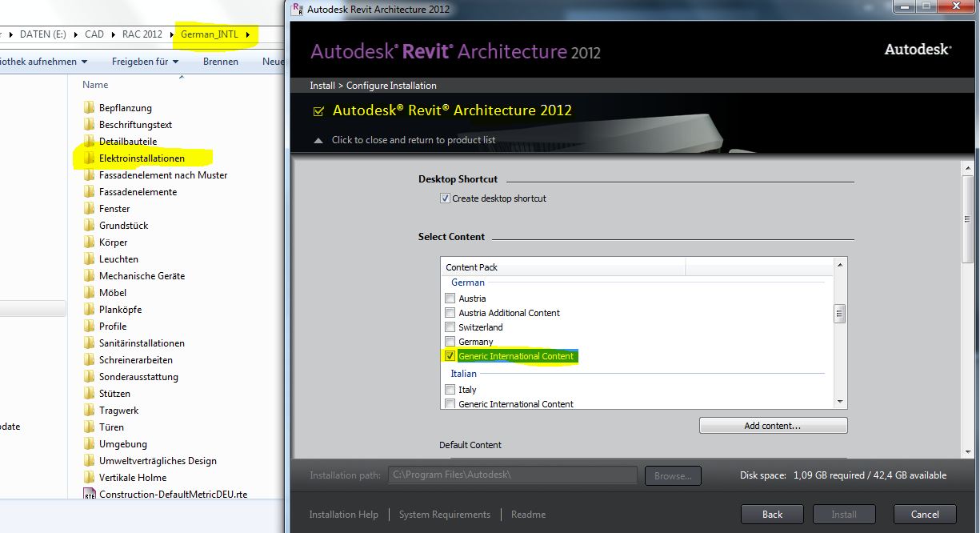This screenshot has height=533, width=980.
Task: Click the Planköpfe folder icon
Action: tap(89, 310)
